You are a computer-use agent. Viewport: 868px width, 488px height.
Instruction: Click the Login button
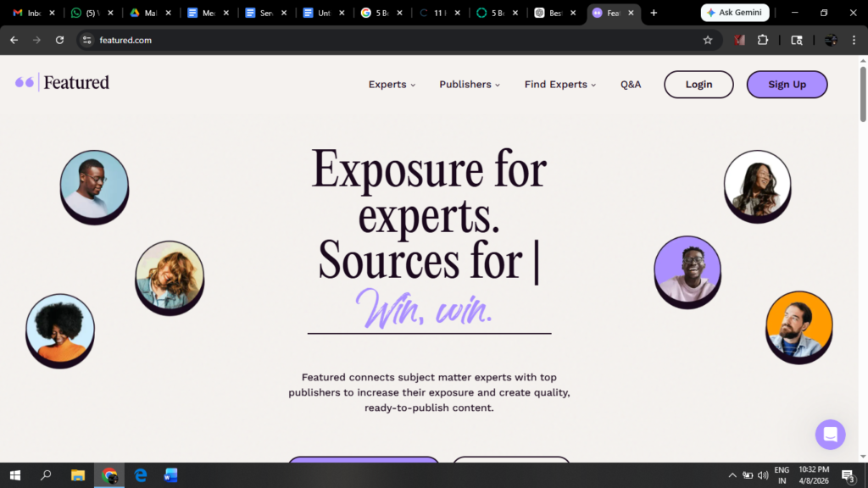tap(698, 85)
